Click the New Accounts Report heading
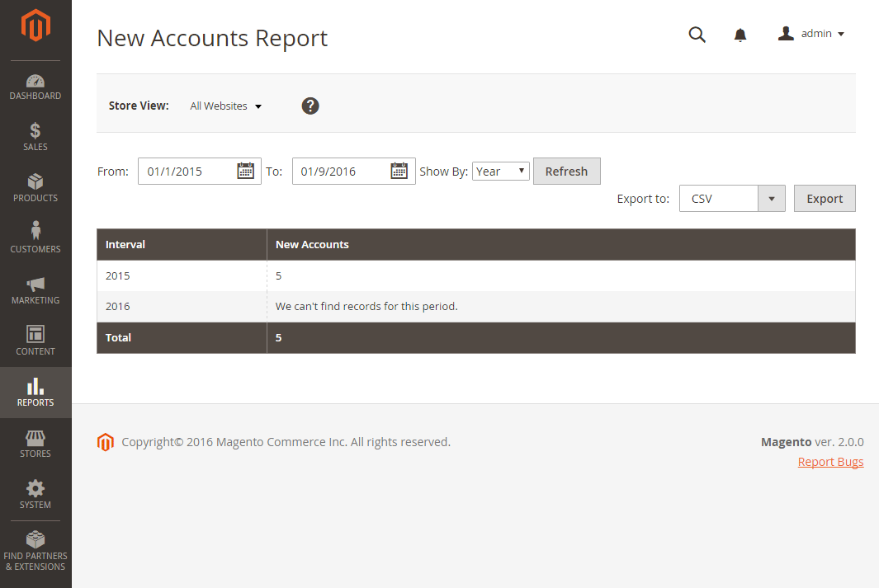Screen dimensions: 879x588 pyautogui.click(x=212, y=38)
